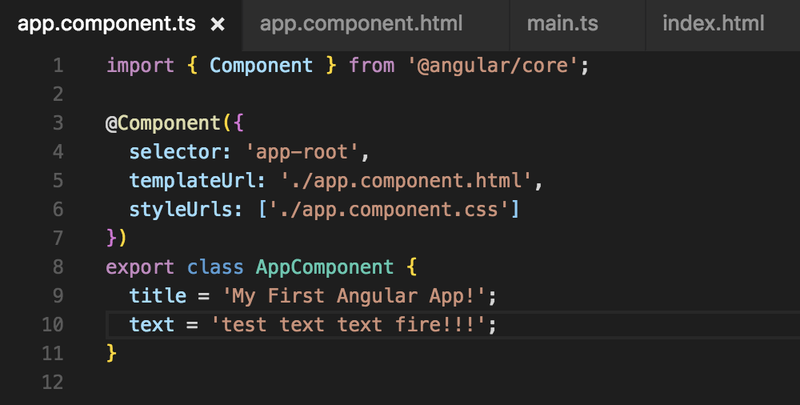Switch to the main.ts tab
800x405 pixels.
pos(562,24)
